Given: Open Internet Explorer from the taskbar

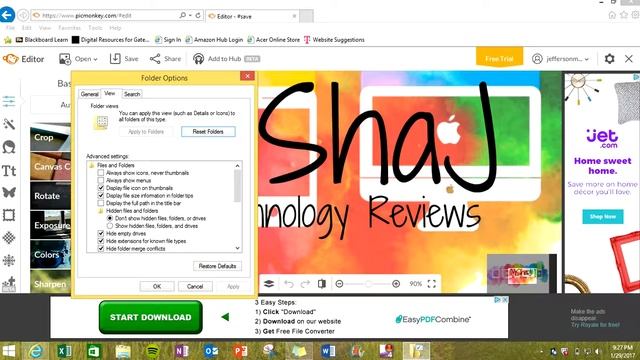Looking at the screenshot, I should (35, 351).
